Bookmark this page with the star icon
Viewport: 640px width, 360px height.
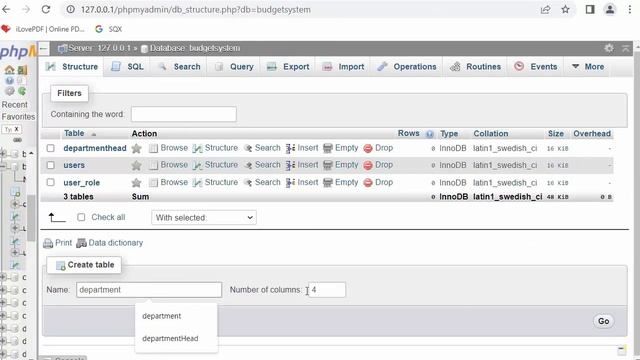point(565,9)
